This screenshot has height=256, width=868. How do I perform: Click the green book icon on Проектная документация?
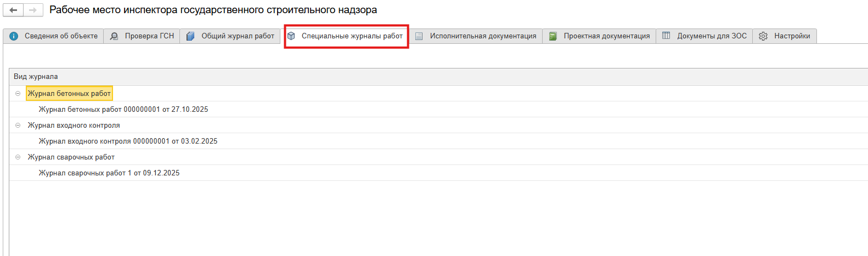click(553, 36)
